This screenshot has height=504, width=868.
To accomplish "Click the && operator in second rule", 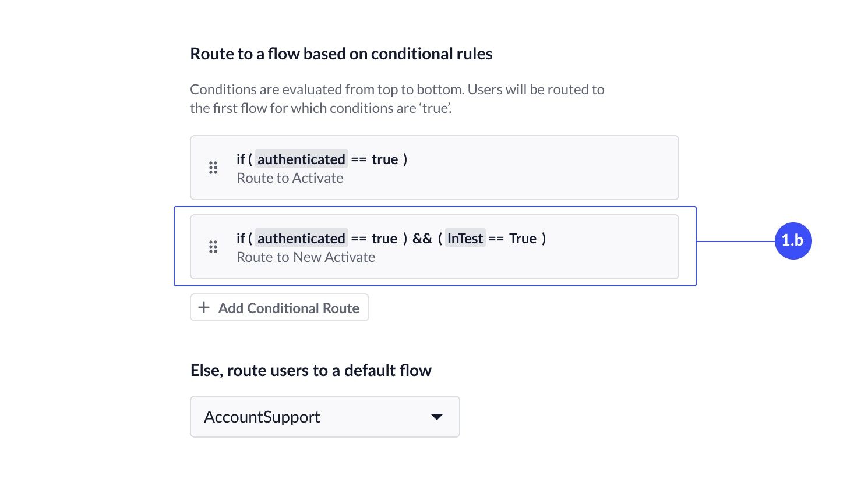I will 422,239.
